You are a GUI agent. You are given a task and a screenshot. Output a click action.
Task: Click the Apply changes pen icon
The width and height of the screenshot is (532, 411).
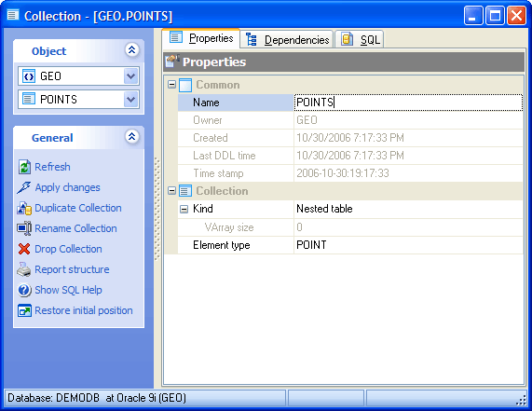click(x=24, y=187)
